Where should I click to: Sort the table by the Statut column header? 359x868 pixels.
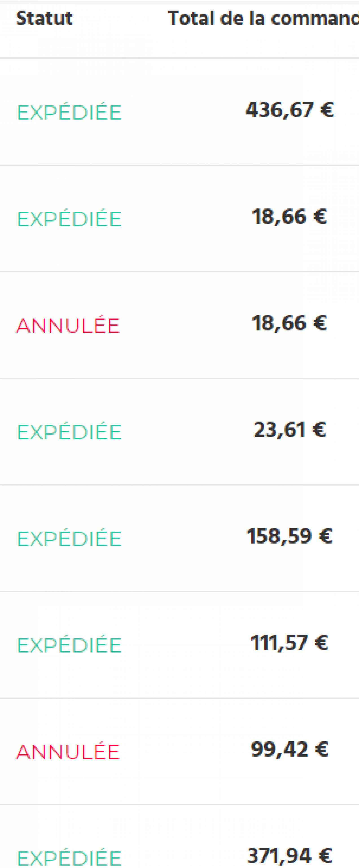(x=44, y=18)
